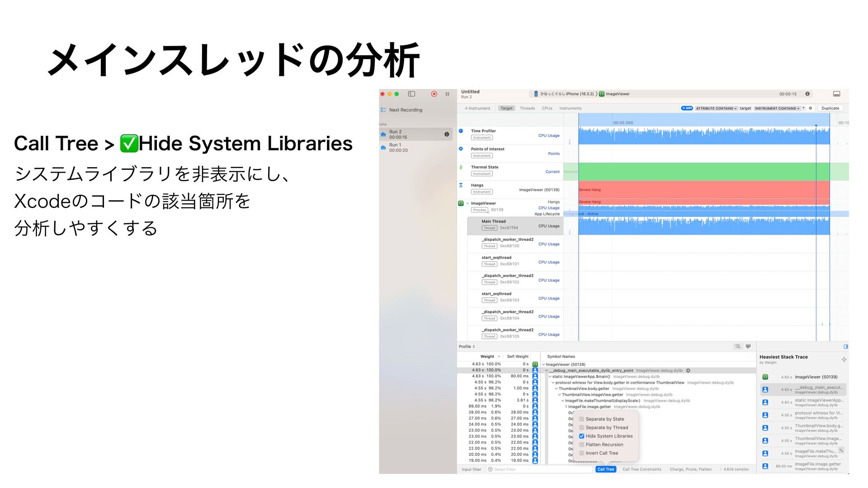Click the Time Profiler instrument icon
Viewport: 868px width, 488px height.
coord(461,131)
